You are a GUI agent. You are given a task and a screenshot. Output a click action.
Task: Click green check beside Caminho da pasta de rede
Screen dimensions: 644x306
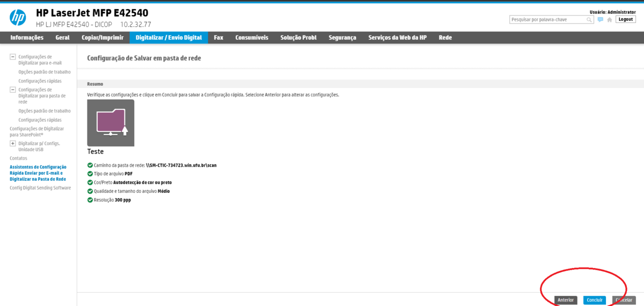pos(90,165)
